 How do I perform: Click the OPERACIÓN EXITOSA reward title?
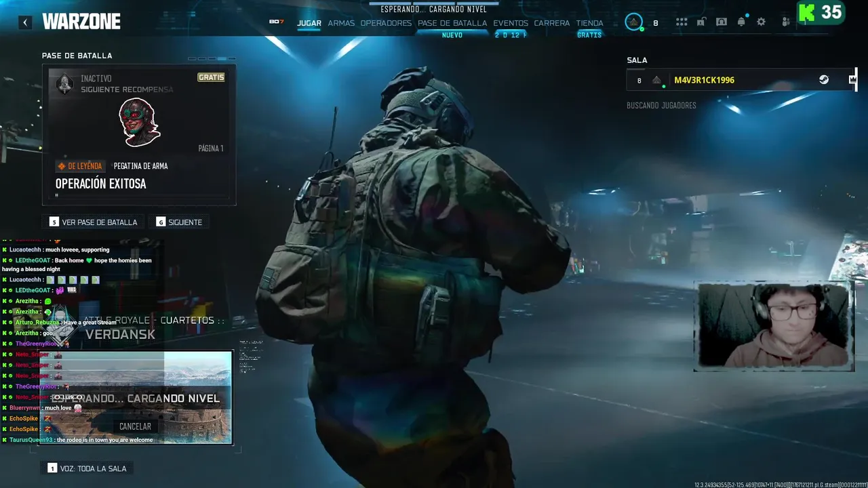(x=100, y=184)
